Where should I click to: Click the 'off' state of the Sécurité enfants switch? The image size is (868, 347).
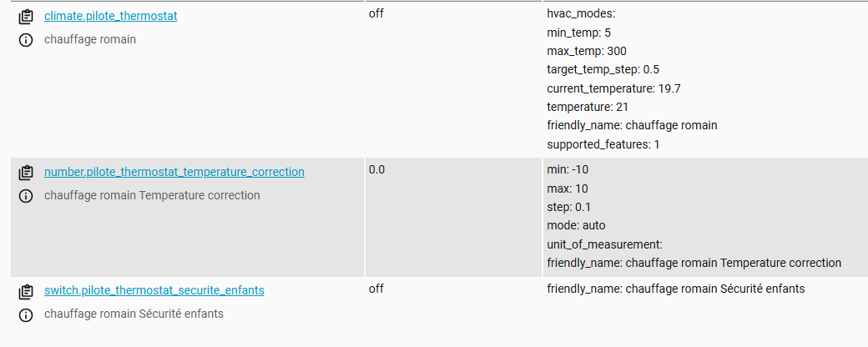point(376,289)
